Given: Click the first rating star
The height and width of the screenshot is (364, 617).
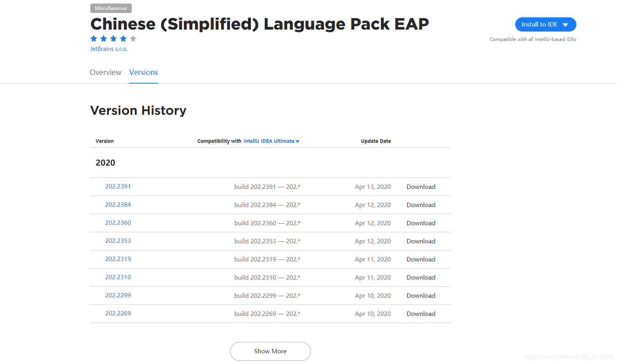Looking at the screenshot, I should coord(93,38).
